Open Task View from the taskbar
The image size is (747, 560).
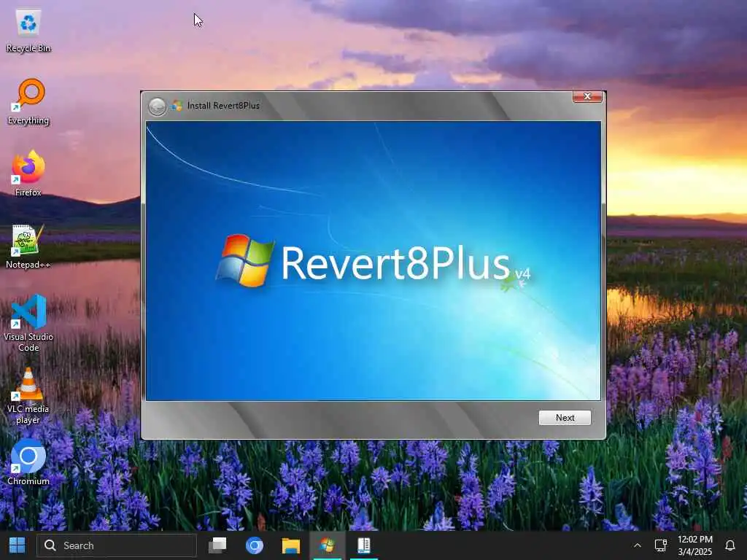click(x=217, y=545)
